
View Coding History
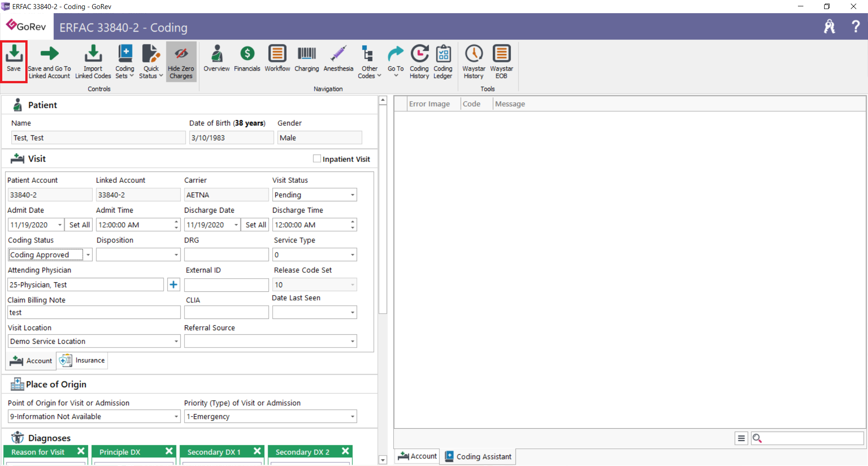pos(419,62)
